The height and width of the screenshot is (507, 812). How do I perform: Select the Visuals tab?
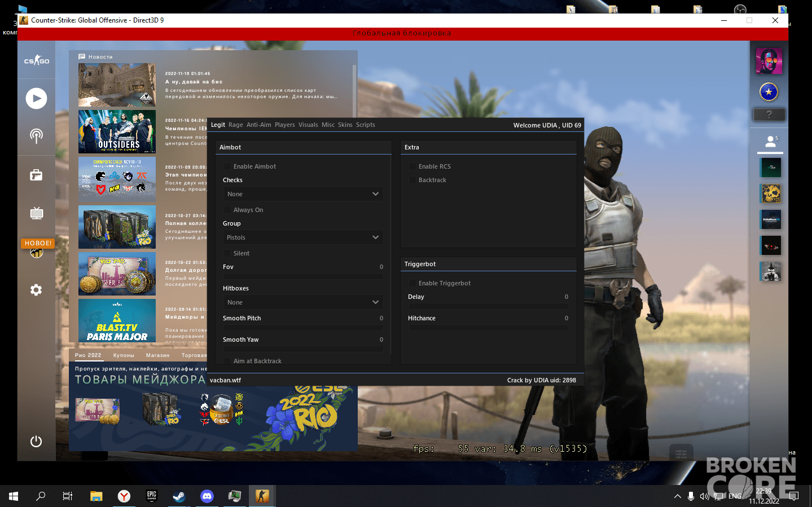[308, 125]
